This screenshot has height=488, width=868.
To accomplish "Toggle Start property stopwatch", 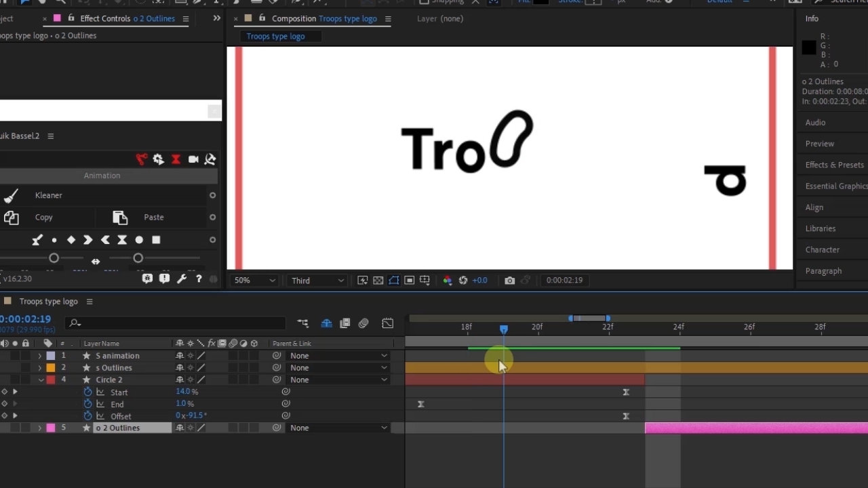I will (87, 392).
